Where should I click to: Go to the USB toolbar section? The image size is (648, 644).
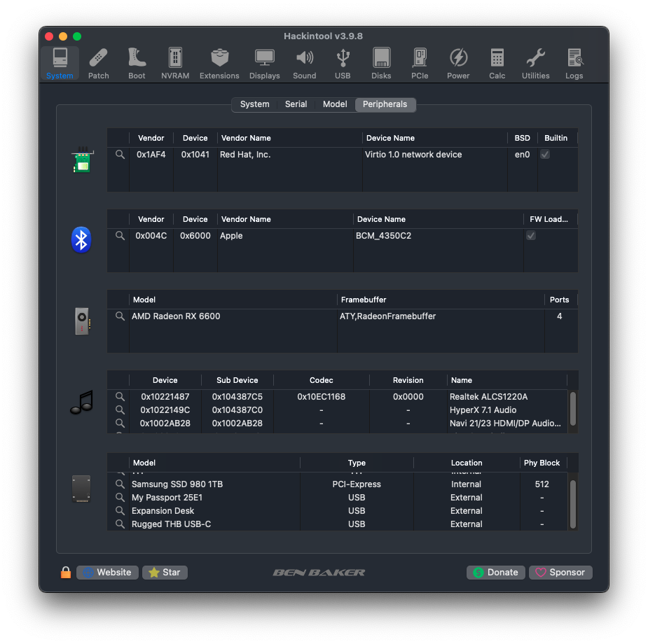[343, 64]
